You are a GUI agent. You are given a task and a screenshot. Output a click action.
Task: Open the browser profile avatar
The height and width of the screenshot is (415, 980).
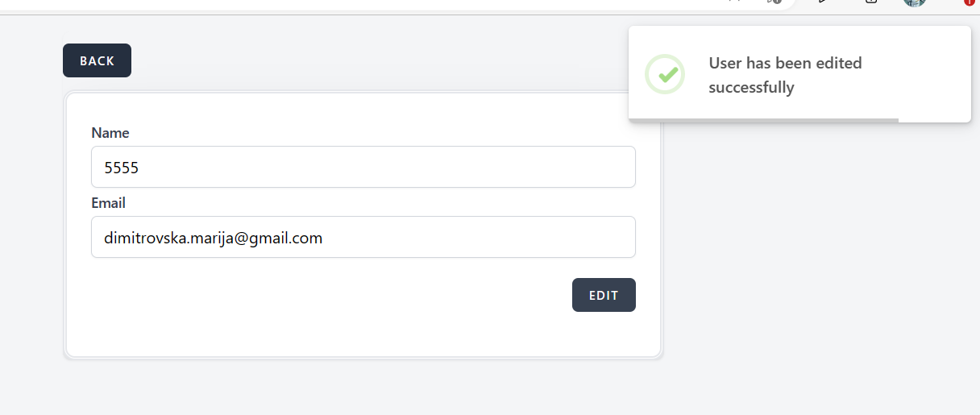[914, 2]
